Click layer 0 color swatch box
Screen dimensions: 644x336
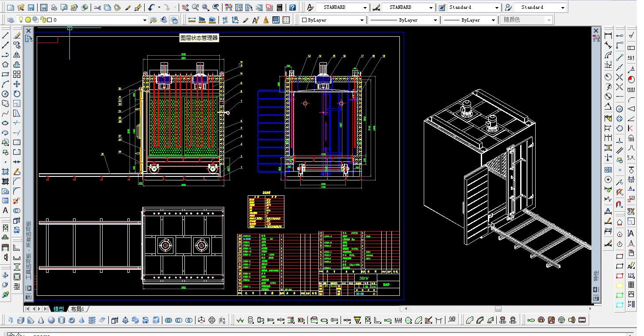[x=50, y=20]
